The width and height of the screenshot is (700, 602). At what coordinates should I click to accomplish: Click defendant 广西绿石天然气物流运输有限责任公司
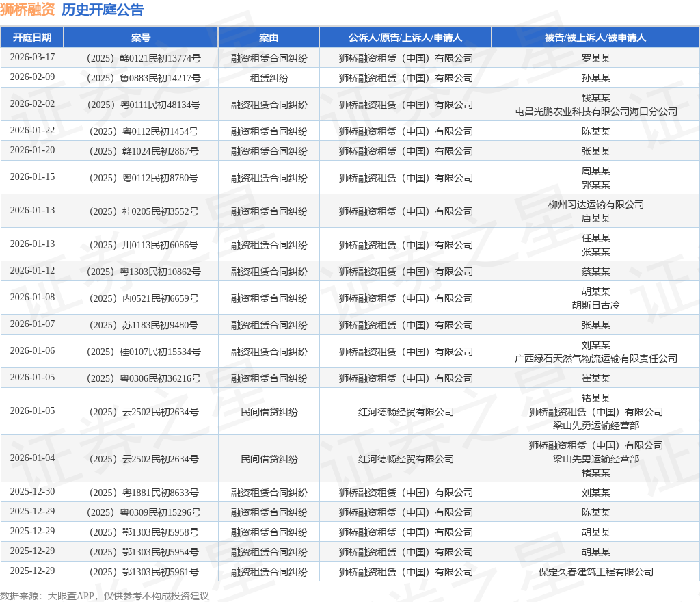pos(595,358)
